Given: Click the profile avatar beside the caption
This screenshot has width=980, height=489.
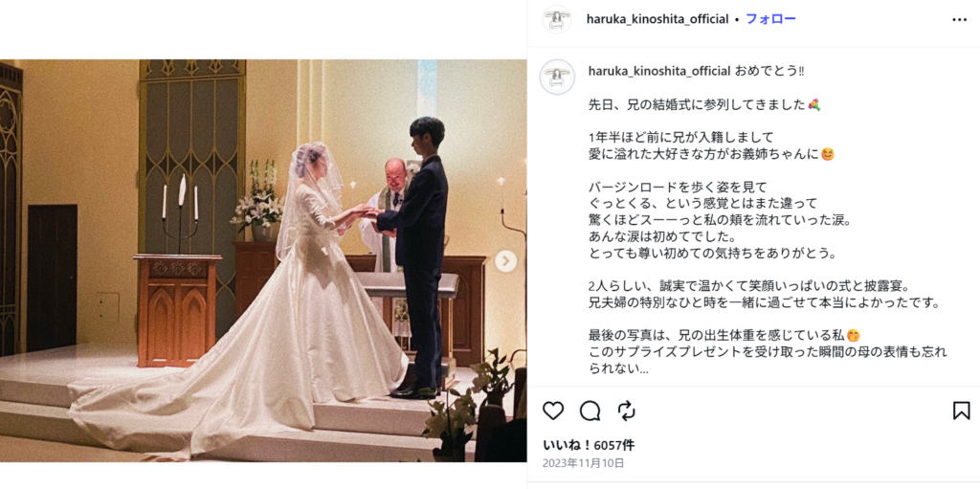Looking at the screenshot, I should (x=557, y=77).
